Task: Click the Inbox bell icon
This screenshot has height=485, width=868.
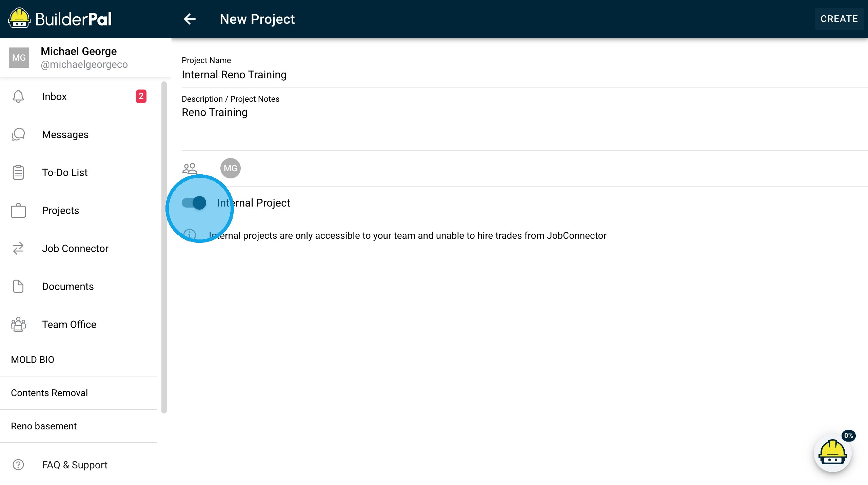Action: 18,97
